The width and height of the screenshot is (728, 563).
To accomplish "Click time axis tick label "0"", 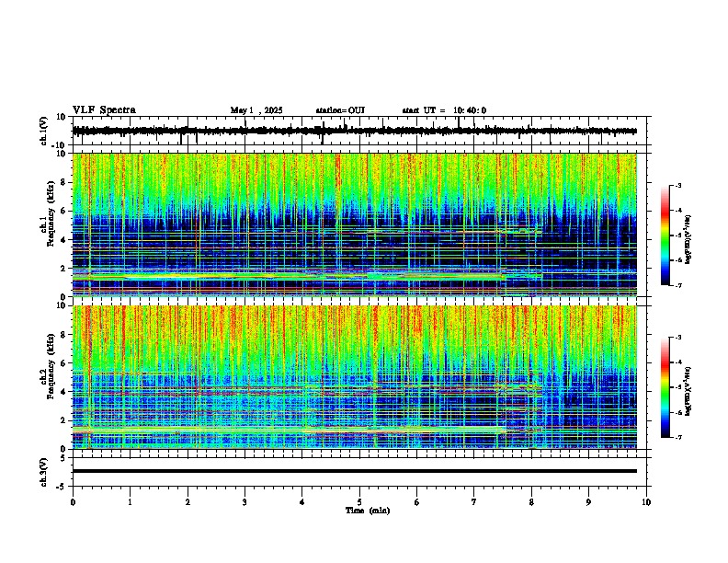I will pos(73,502).
